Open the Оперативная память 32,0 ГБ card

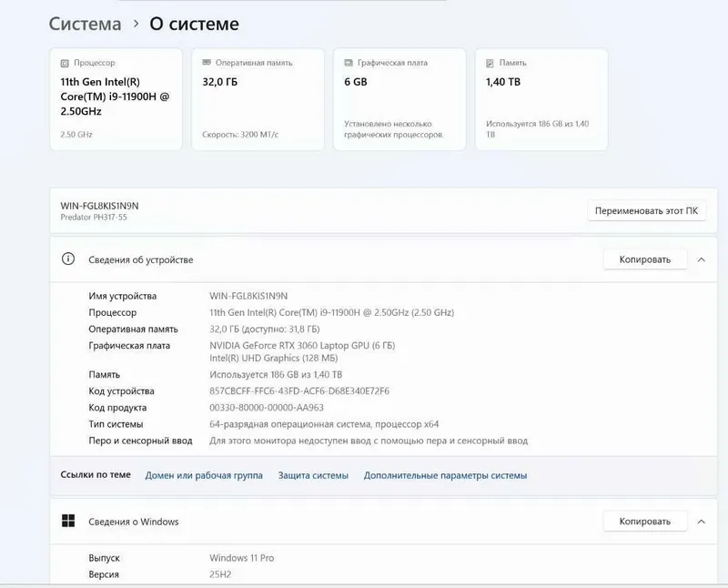[258, 99]
